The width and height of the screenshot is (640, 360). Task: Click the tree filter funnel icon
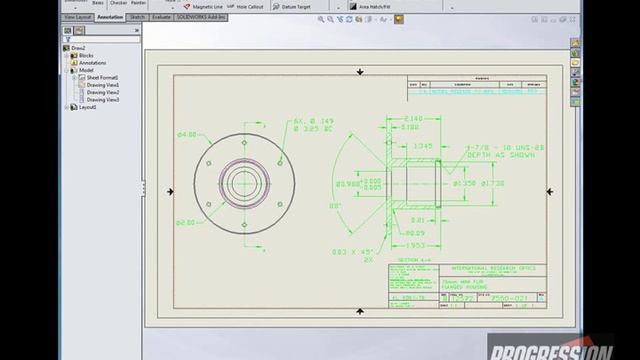pyautogui.click(x=68, y=40)
